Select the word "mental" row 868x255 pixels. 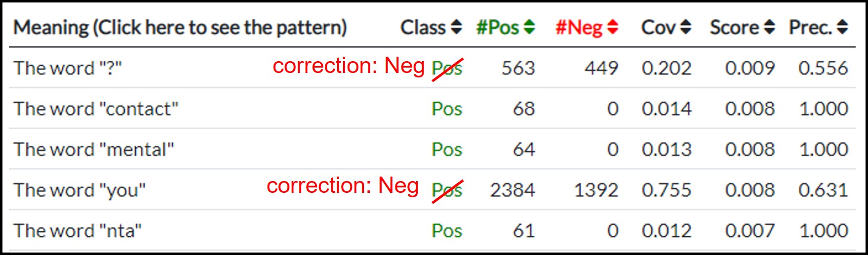[94, 149]
